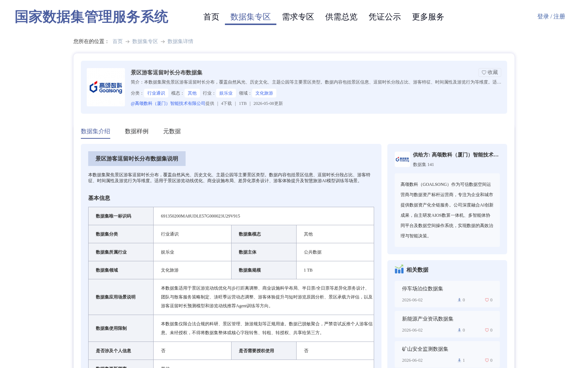This screenshot has width=588, height=368.
Task: Switch to the 数据样例 tab
Action: point(137,131)
